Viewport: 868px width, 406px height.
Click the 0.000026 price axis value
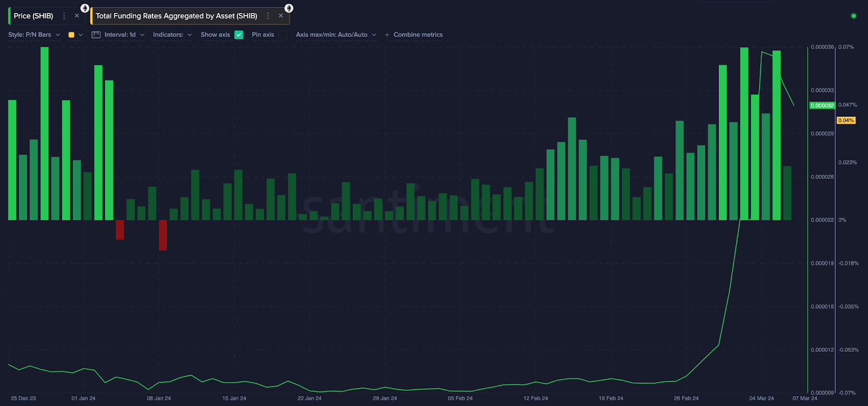822,177
